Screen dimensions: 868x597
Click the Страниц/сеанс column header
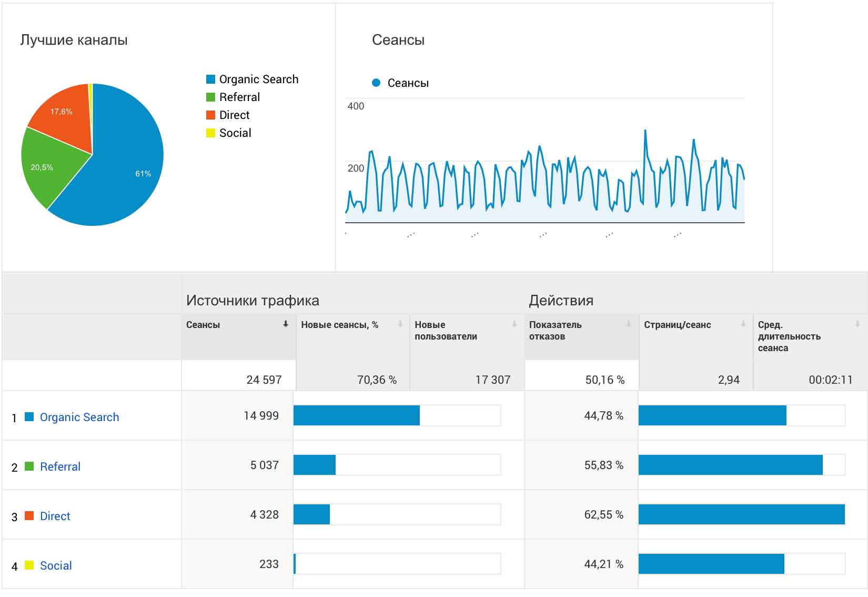[696, 337]
